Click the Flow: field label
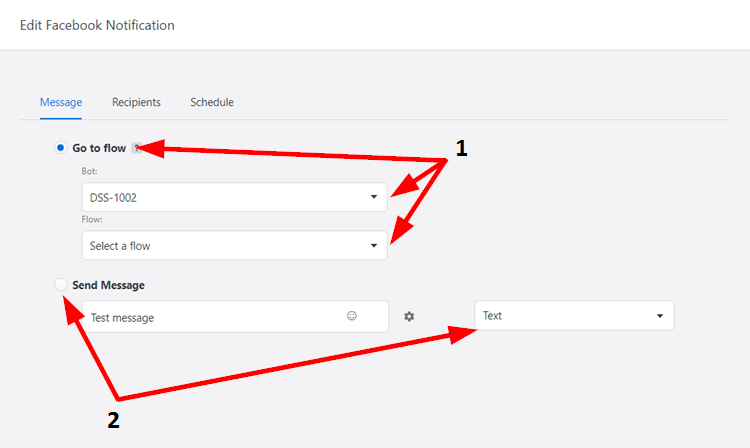This screenshot has height=448, width=750. tap(92, 219)
